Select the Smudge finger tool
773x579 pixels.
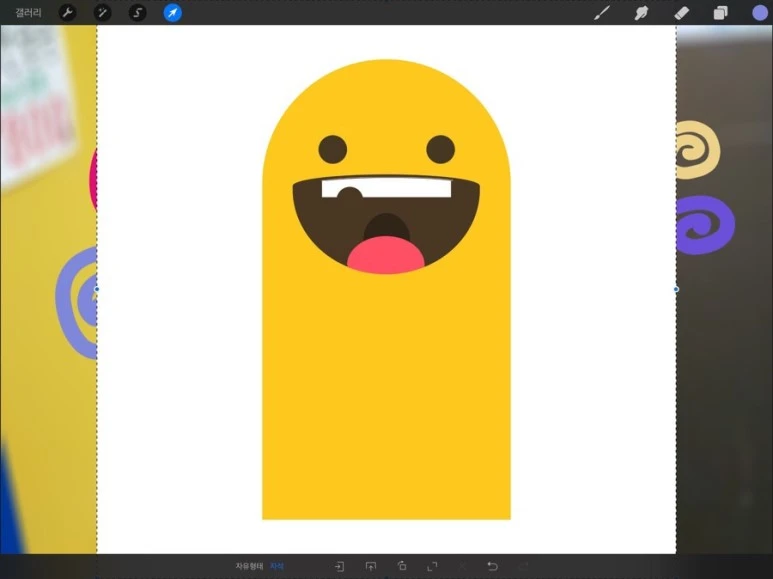click(x=641, y=13)
